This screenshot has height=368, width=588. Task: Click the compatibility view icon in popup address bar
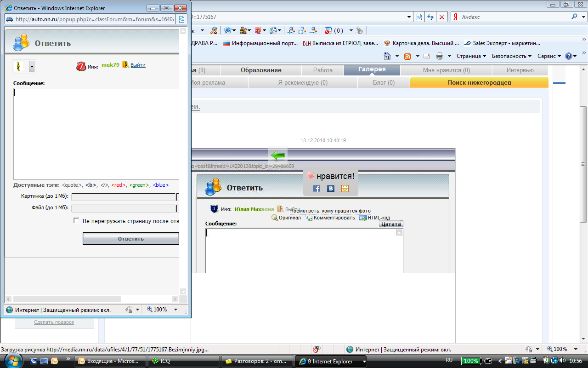[181, 19]
